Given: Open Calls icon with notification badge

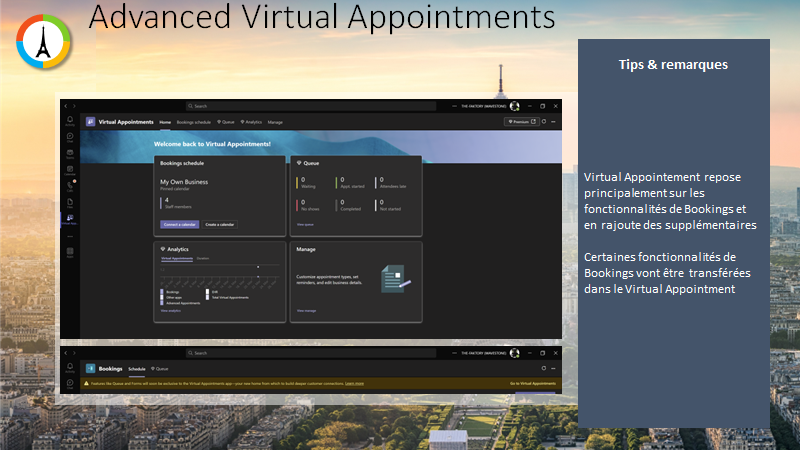Looking at the screenshot, I should click(x=70, y=186).
